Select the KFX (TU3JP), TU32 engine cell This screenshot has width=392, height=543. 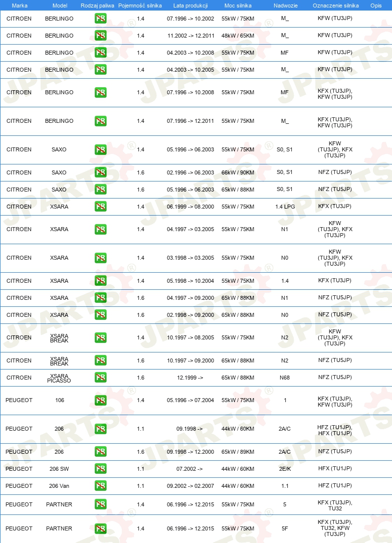click(335, 505)
